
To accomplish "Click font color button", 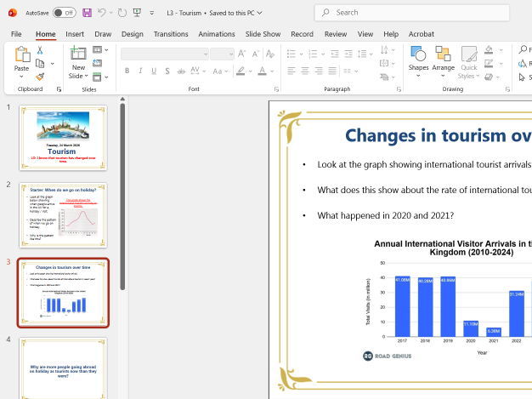I will pyautogui.click(x=263, y=71).
